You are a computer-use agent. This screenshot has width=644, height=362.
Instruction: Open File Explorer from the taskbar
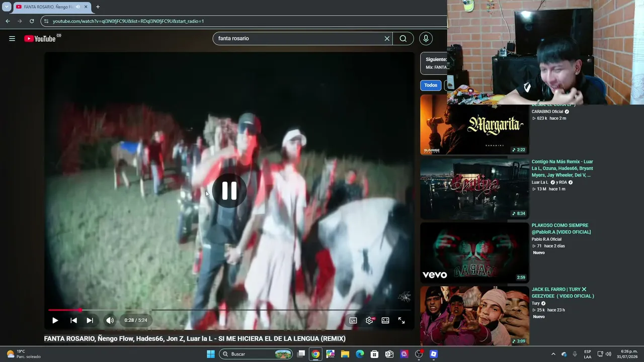tap(345, 354)
